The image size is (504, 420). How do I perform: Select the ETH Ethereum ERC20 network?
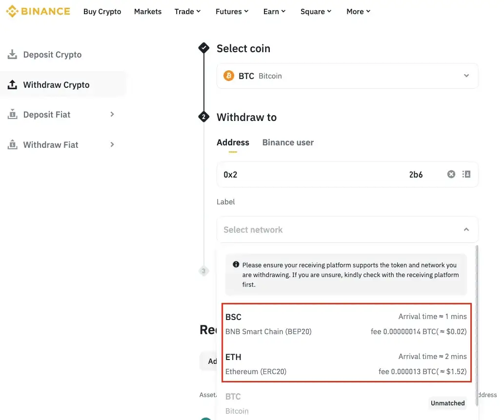point(346,363)
